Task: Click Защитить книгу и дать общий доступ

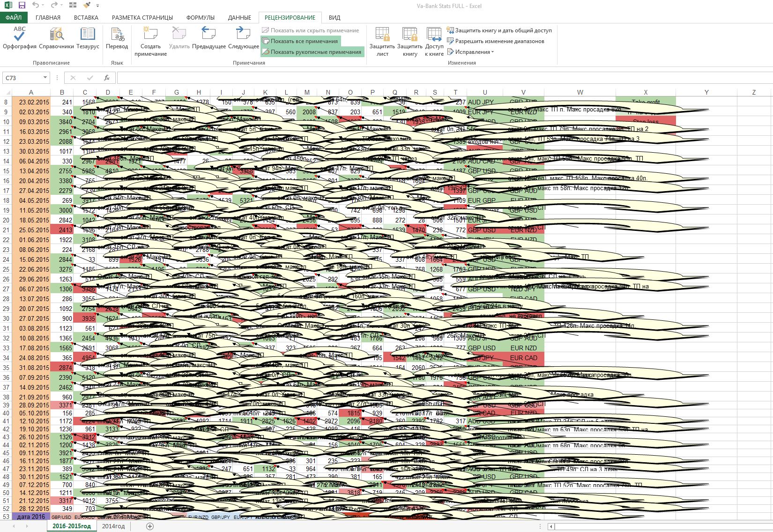Action: (499, 30)
